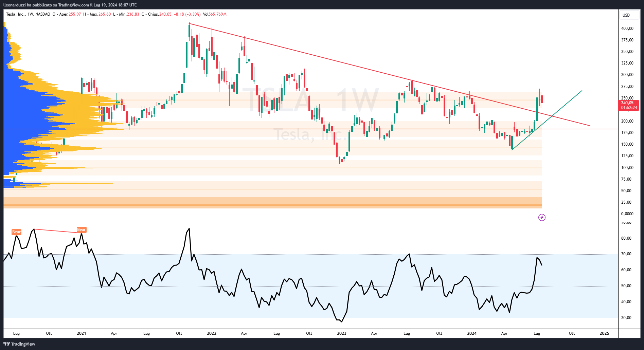This screenshot has width=644, height=350.
Task: Click the 100,00 price axis label
Action: [627, 168]
